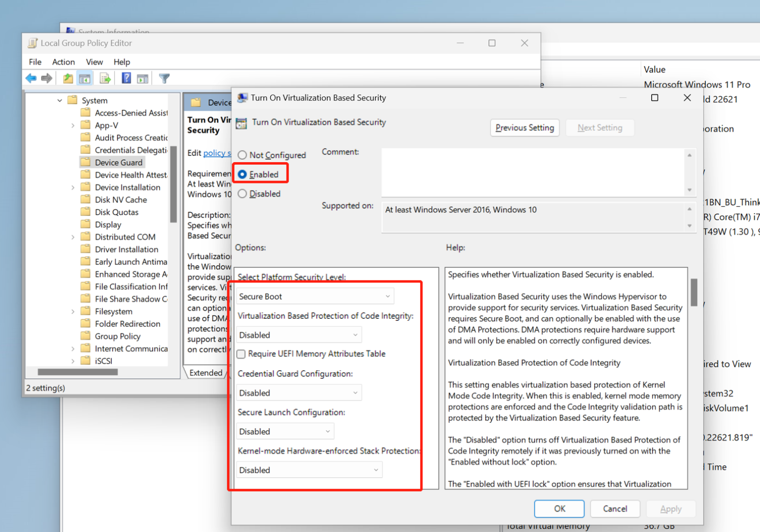Click the Show/Hide Action Pane icon

coord(142,78)
